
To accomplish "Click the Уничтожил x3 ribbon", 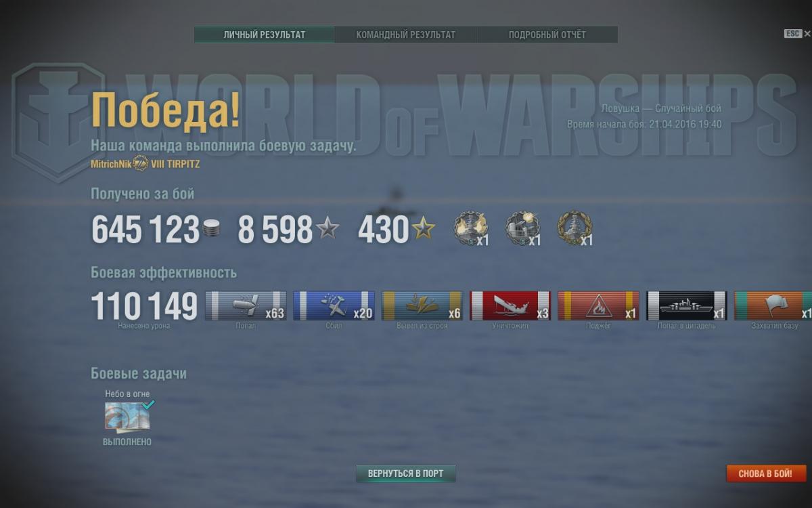I will (x=510, y=306).
